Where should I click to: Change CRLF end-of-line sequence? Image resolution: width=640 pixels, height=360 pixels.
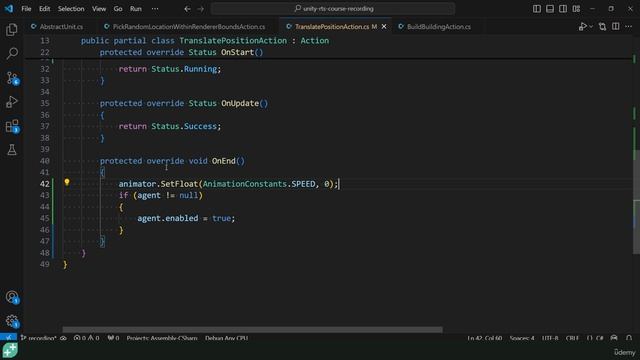coord(572,338)
